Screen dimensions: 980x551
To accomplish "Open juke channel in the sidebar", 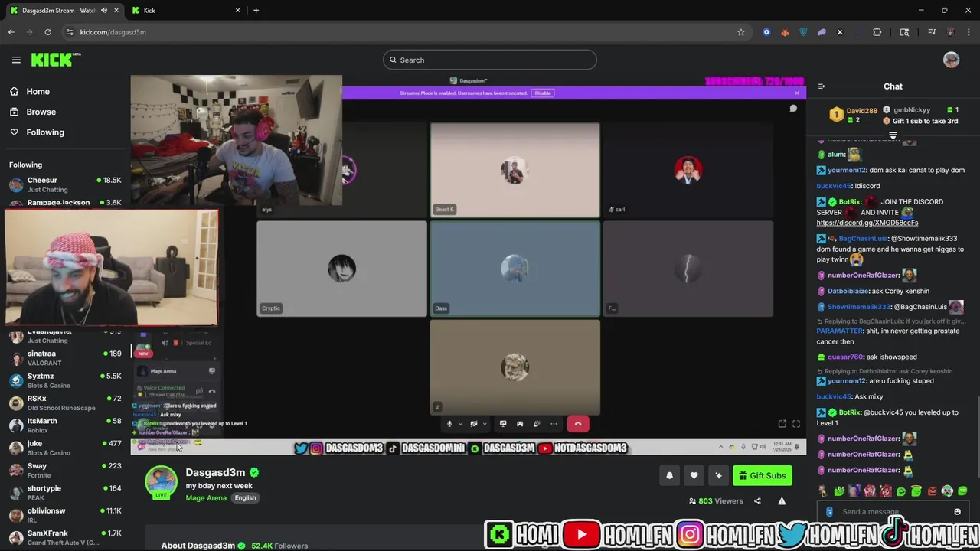I will 65,448.
